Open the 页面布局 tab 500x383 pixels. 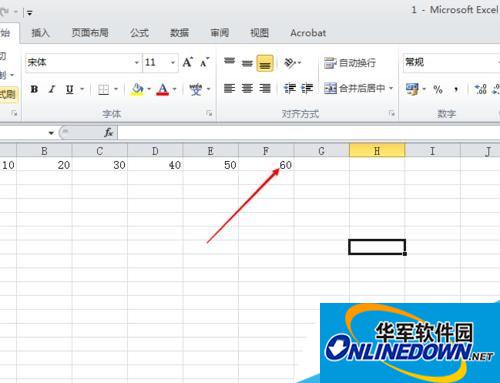coord(90,33)
